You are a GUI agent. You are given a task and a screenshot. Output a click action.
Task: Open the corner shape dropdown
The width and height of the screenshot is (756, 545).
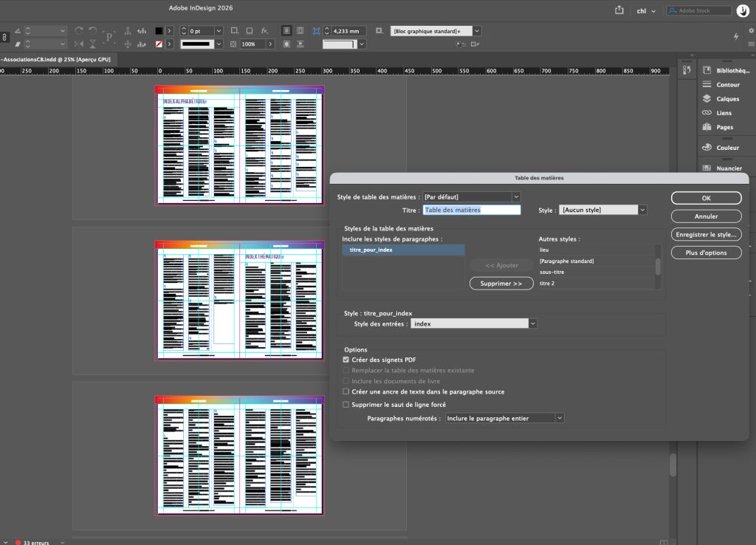(362, 44)
